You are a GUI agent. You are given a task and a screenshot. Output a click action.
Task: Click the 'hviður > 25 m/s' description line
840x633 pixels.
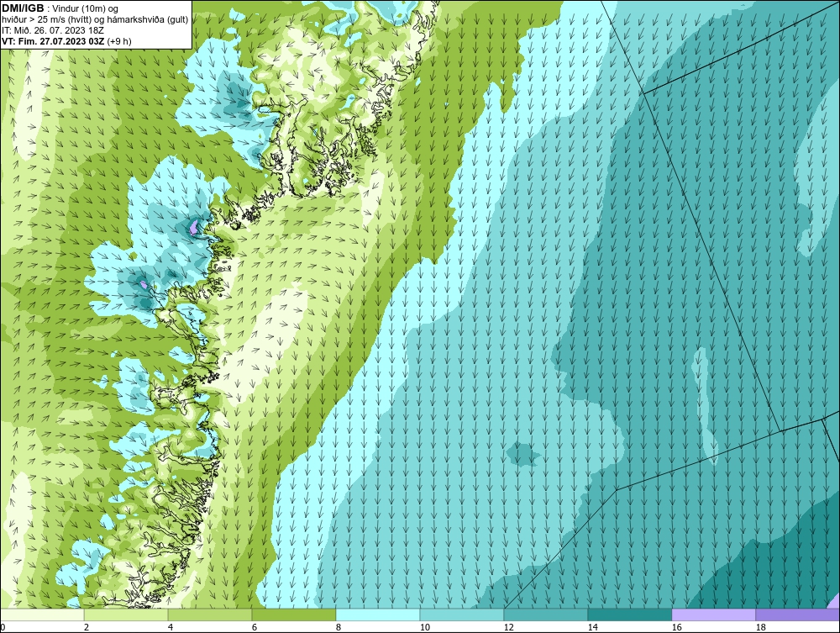(x=95, y=20)
